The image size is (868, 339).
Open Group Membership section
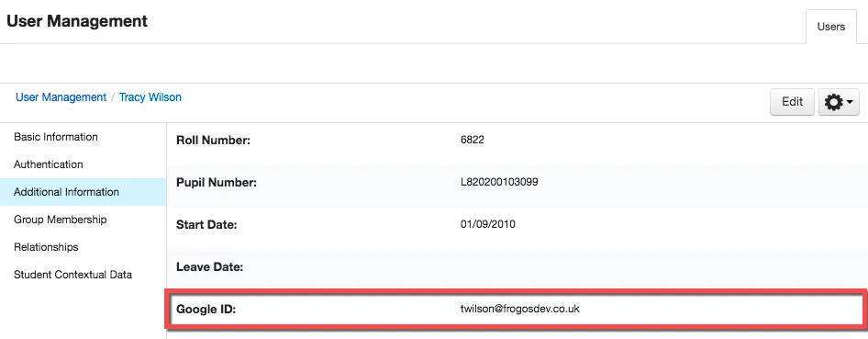click(x=61, y=220)
